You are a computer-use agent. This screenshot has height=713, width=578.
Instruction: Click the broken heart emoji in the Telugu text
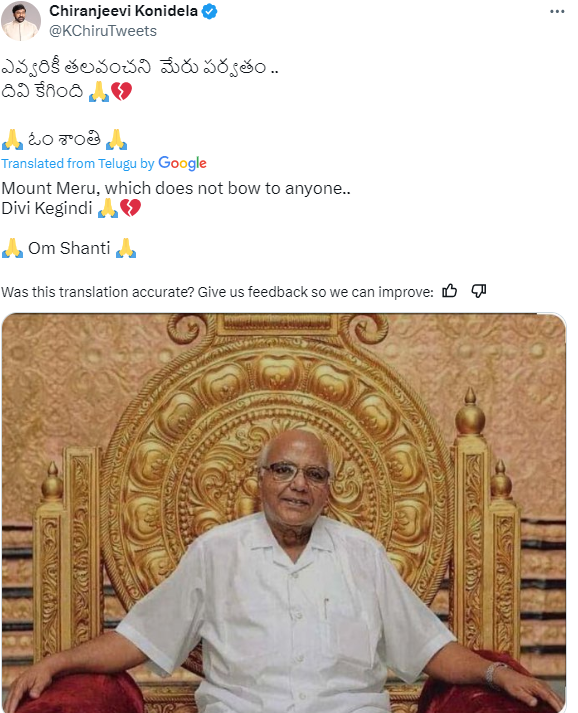[x=121, y=91]
